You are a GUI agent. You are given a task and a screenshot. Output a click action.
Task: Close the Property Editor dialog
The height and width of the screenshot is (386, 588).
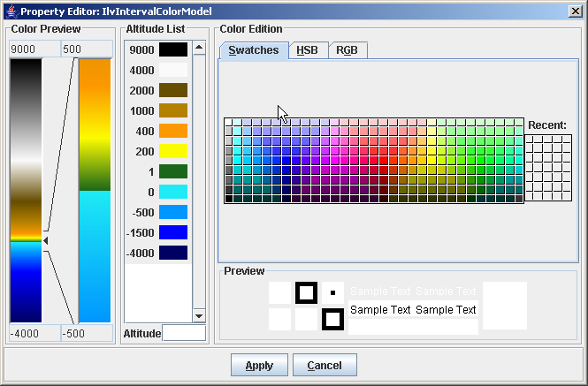coord(576,11)
